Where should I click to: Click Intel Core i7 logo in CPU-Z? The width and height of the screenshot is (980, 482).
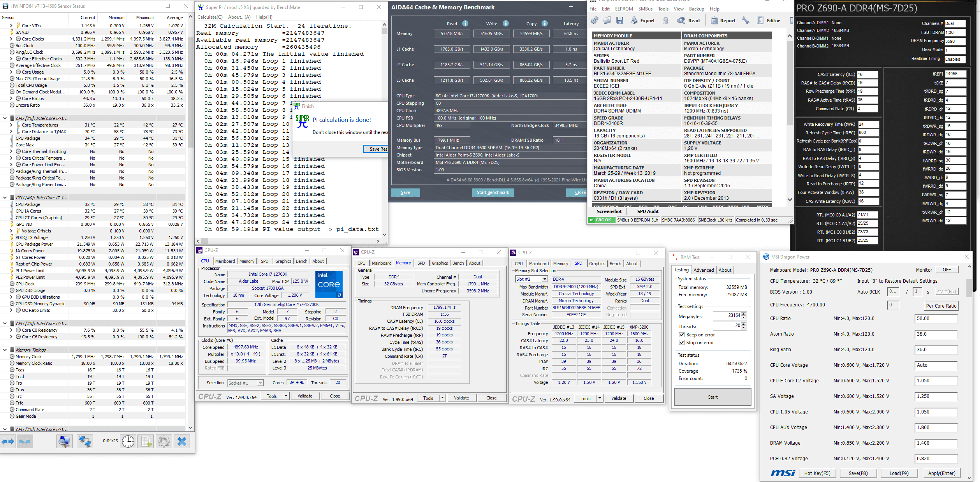point(329,284)
